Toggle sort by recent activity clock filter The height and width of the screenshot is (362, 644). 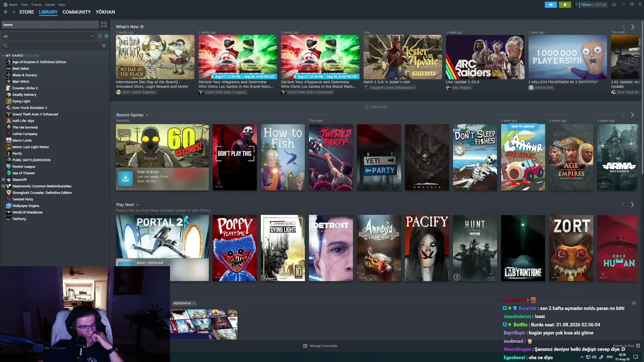[100, 36]
